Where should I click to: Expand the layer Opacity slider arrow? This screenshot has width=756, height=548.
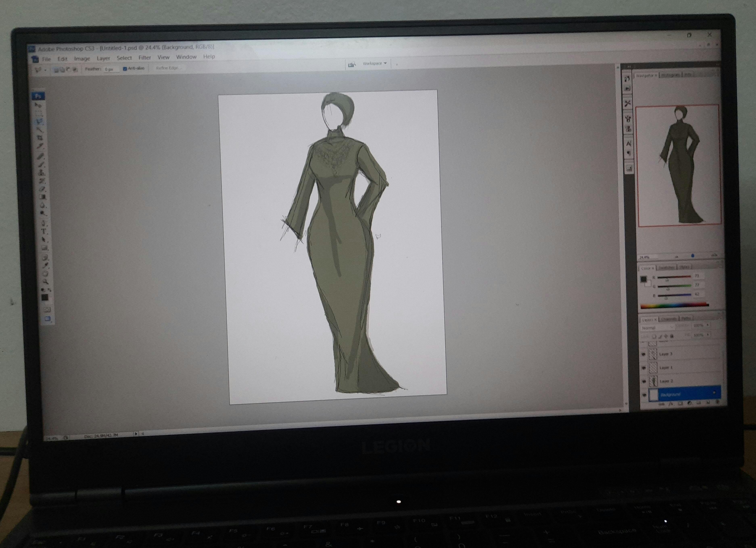tap(708, 325)
